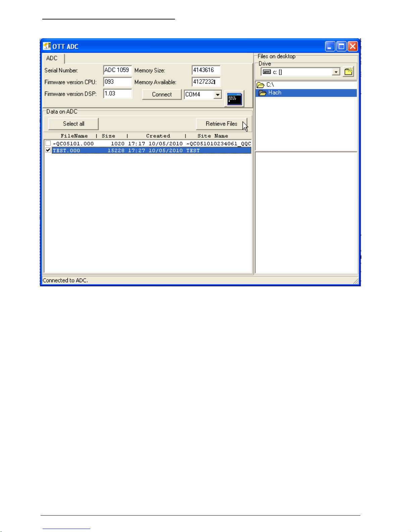Click the site name ~QC051010234061_QQC

coord(219,144)
